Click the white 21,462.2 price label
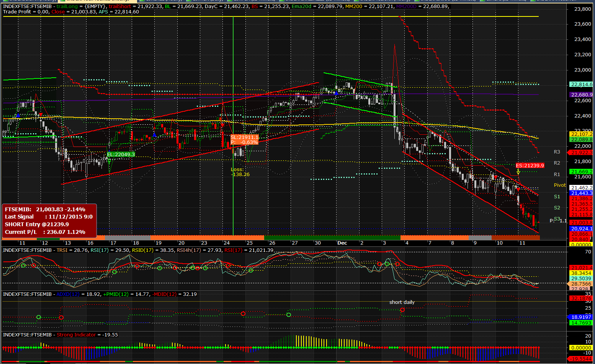This screenshot has height=364, width=595. [x=581, y=188]
